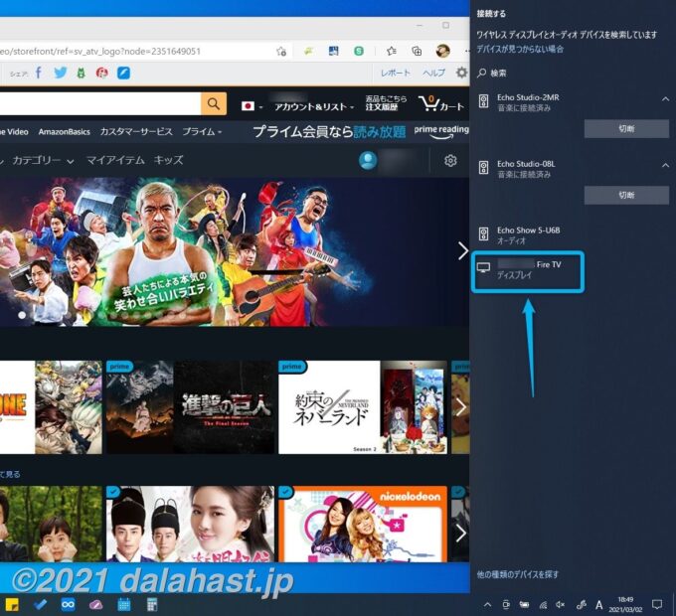Click デバイスが見つからない場合 link
Screen dimensions: 676x616
coord(520,49)
